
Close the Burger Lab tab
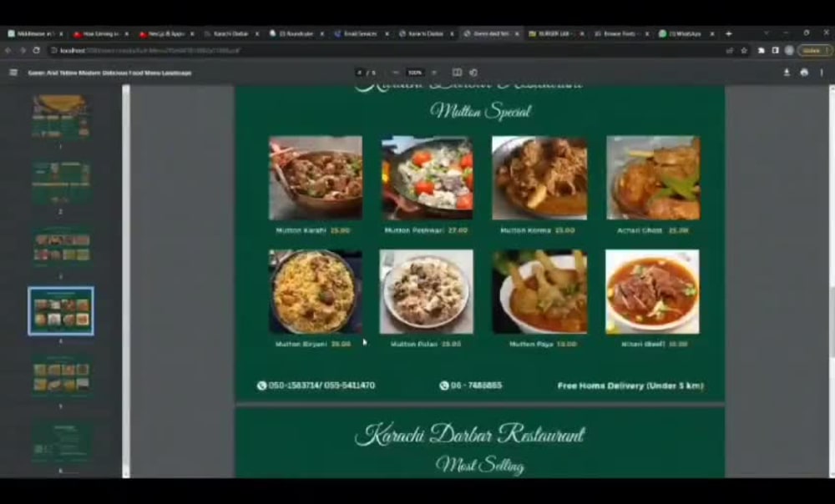coord(581,33)
